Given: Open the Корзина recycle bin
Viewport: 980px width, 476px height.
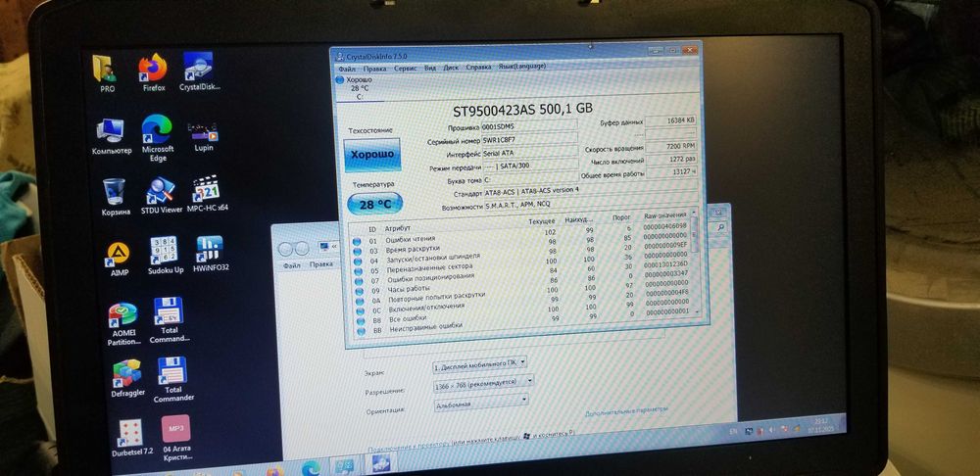Looking at the screenshot, I should [115, 197].
